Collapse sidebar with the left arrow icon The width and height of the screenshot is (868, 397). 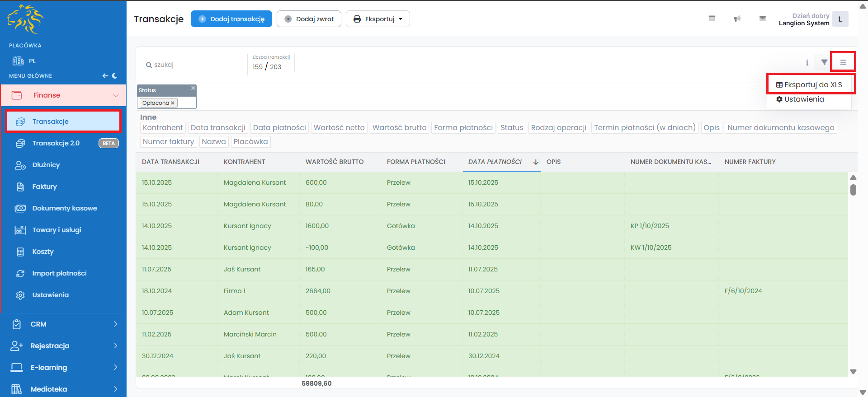tap(105, 76)
